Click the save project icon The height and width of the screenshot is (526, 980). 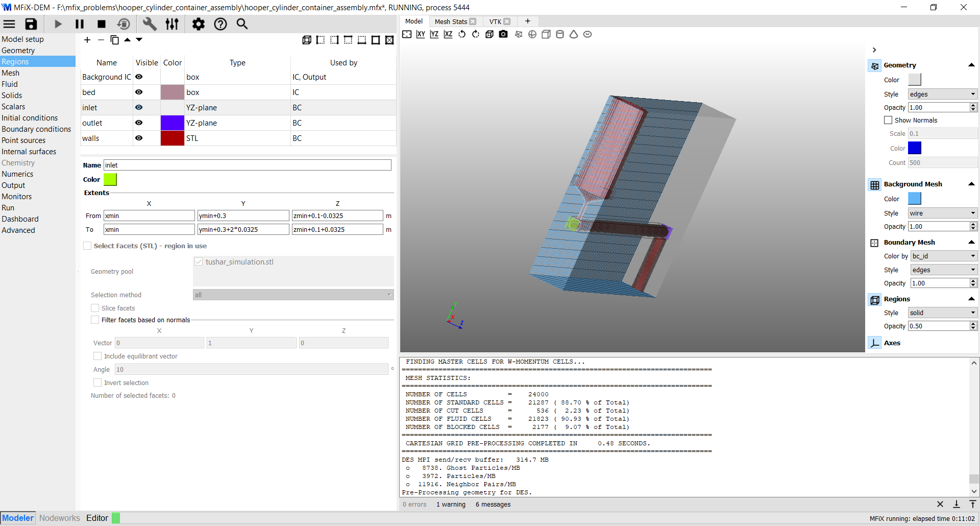31,24
